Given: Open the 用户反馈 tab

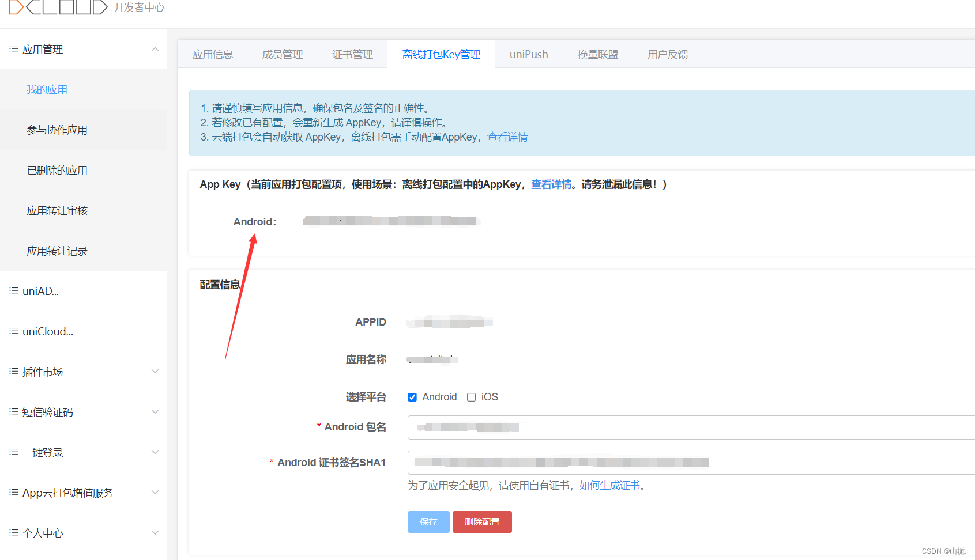Looking at the screenshot, I should point(668,54).
